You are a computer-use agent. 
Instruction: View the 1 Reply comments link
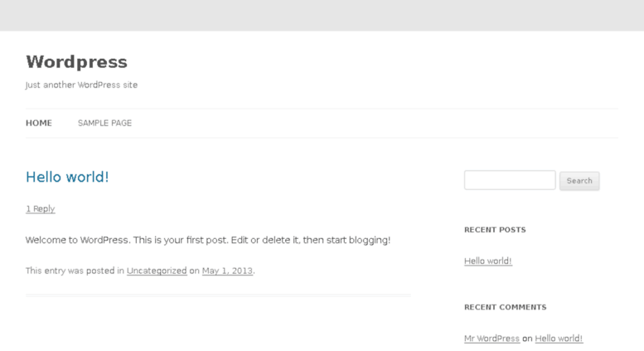point(41,209)
